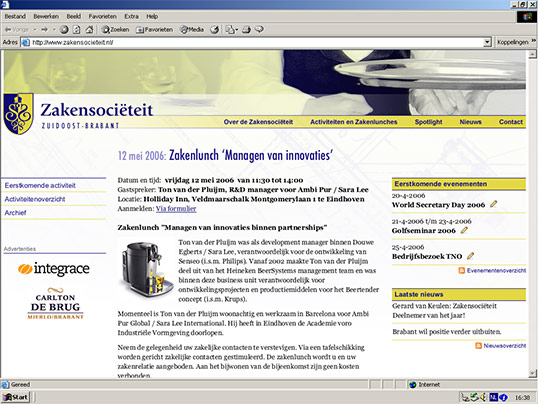
Task: Open Activiteiten en Zakenlunches navigation link
Action: click(354, 122)
